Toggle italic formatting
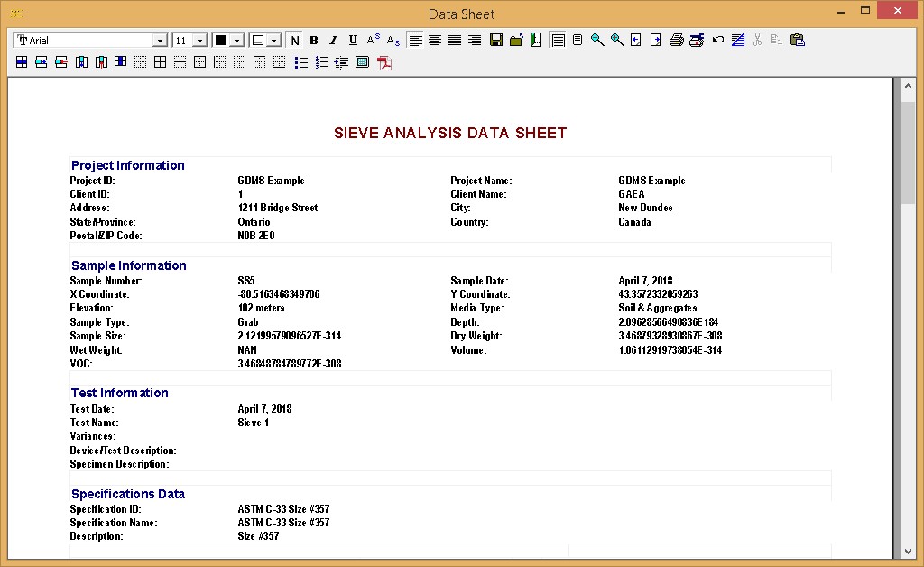The height and width of the screenshot is (567, 924). [333, 41]
